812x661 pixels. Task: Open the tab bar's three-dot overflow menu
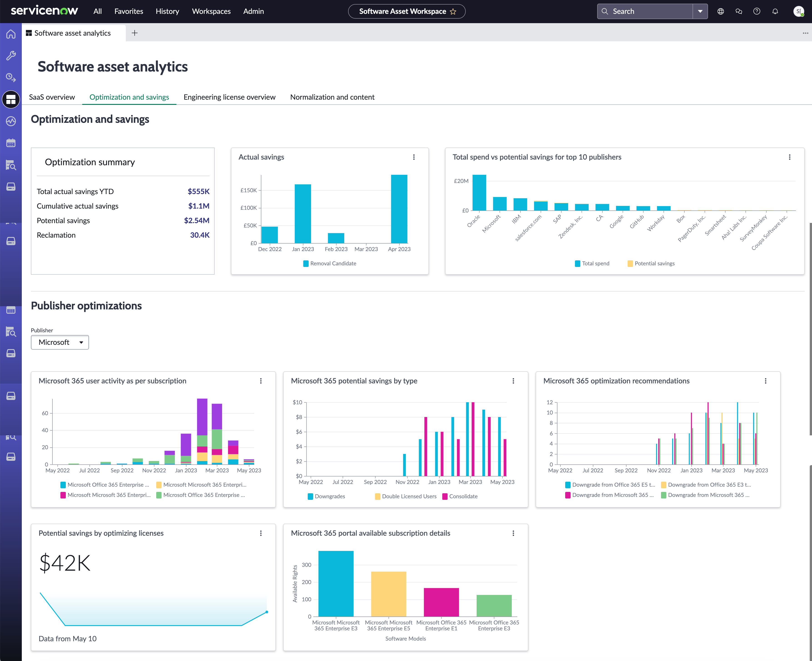(805, 33)
